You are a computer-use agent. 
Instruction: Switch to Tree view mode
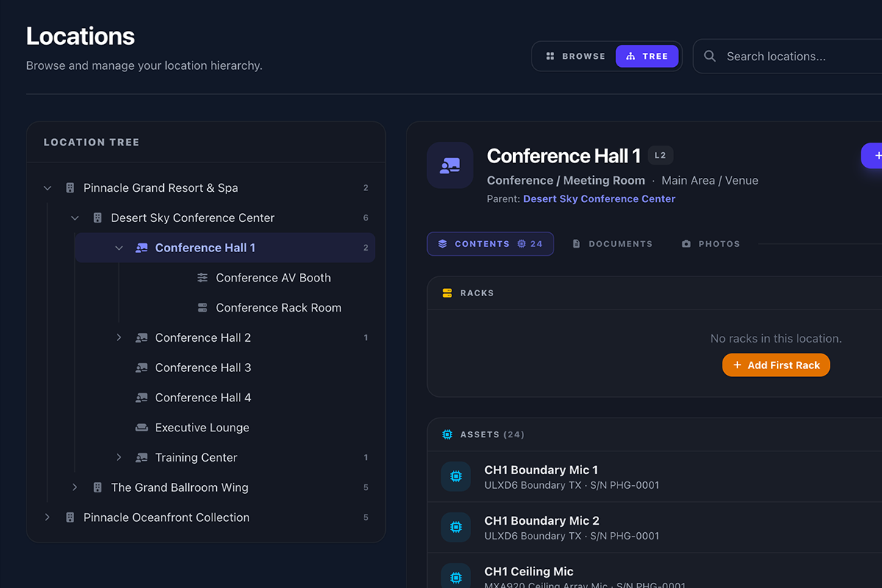[647, 57]
